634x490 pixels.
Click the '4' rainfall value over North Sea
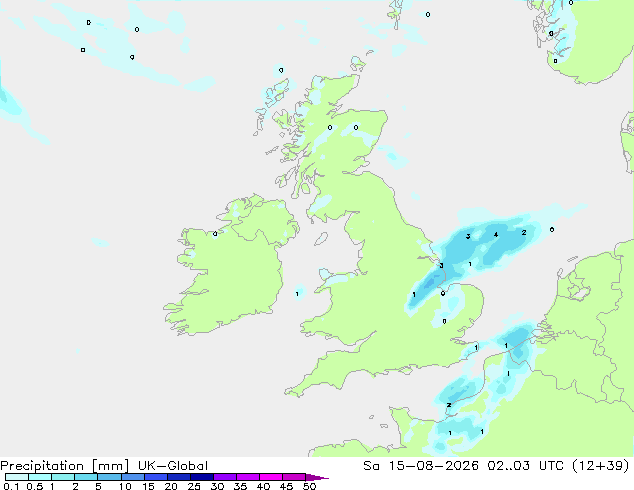tap(496, 234)
